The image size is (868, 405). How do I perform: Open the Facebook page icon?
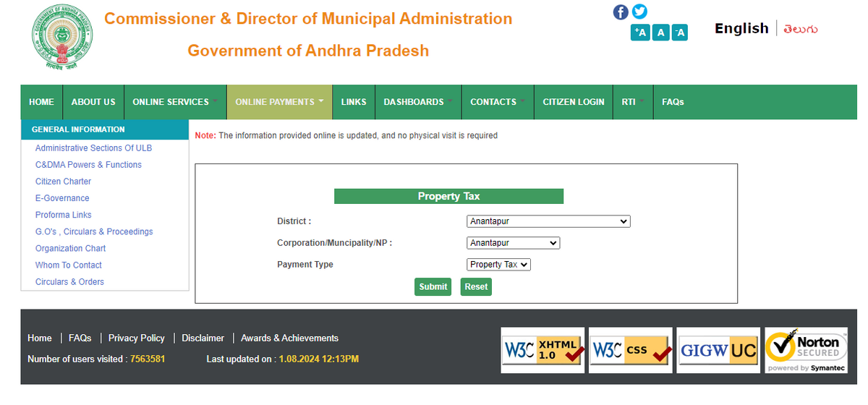pos(621,12)
